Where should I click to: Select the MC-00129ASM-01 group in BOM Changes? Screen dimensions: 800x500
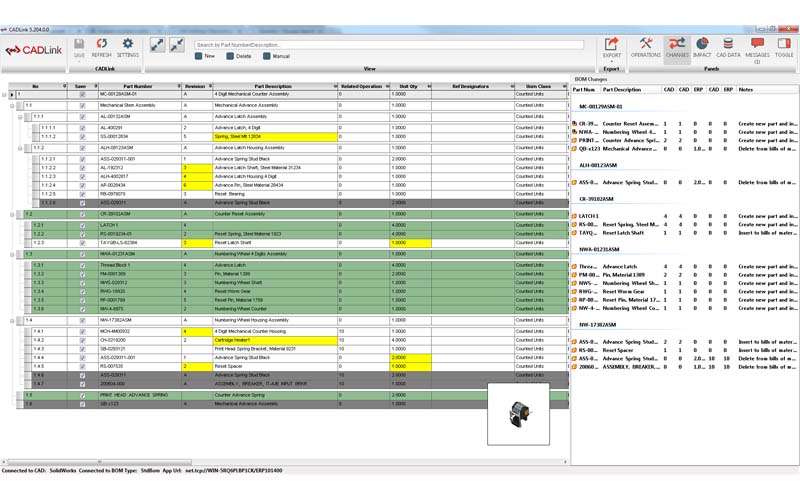[x=601, y=107]
